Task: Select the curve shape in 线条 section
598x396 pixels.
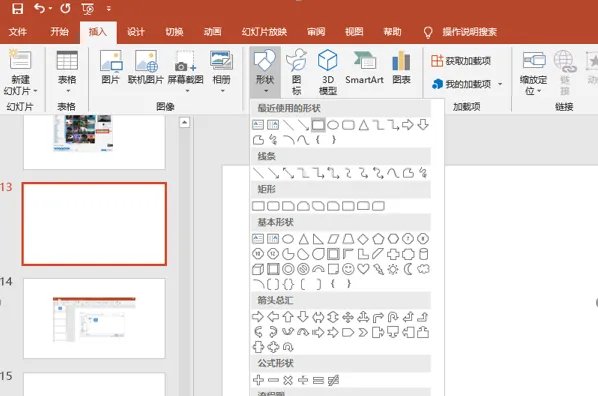Action: (x=393, y=173)
